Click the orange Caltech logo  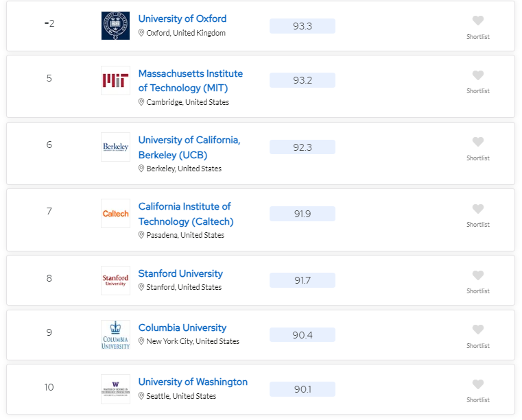(x=115, y=214)
